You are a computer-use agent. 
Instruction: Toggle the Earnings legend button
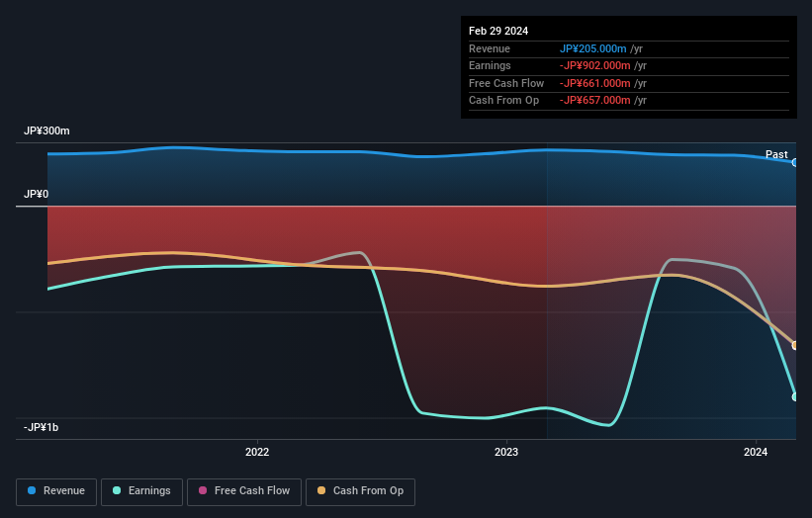click(141, 491)
